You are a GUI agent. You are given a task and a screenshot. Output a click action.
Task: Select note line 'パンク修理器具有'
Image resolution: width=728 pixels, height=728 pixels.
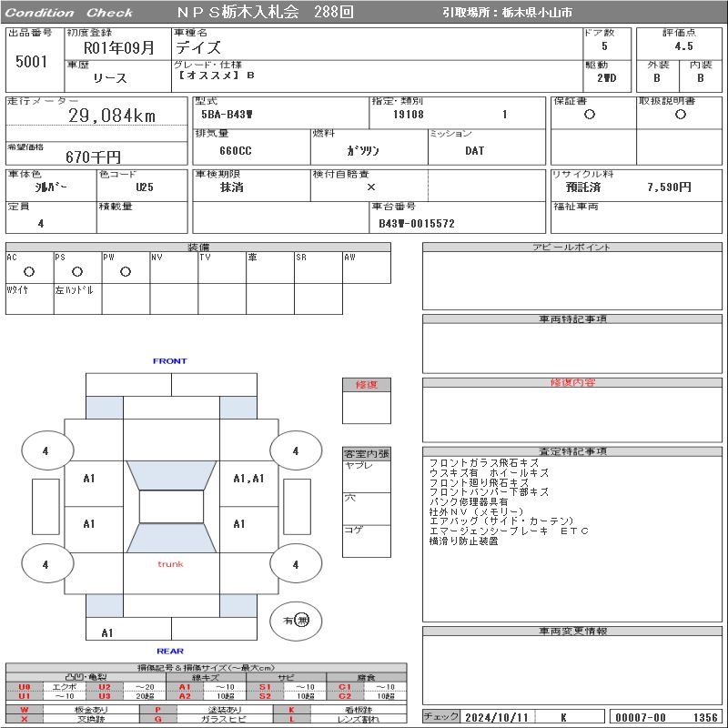[x=469, y=502]
